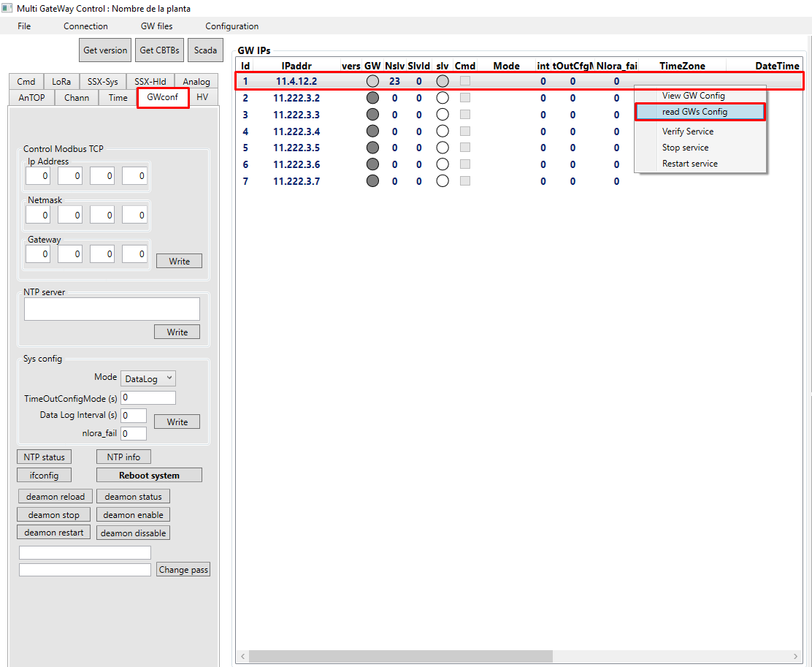Open the File menu
Image resolution: width=812 pixels, height=667 pixels.
(x=24, y=26)
